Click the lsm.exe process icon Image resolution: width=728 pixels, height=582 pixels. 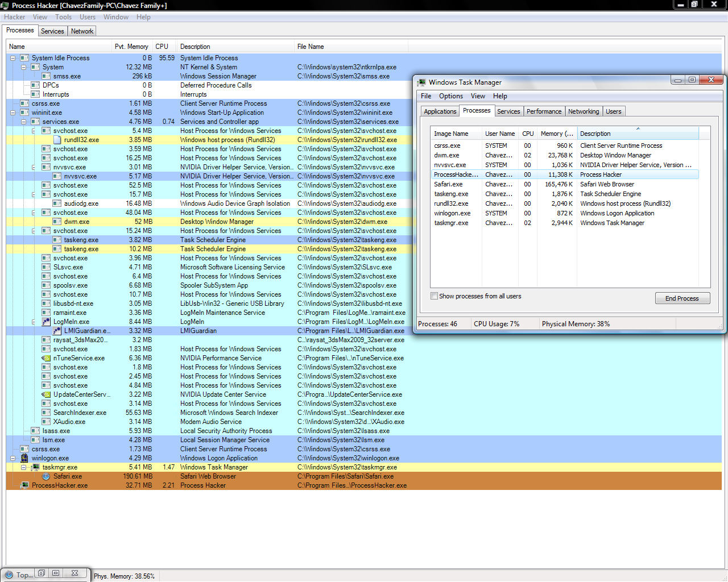pyautogui.click(x=35, y=440)
